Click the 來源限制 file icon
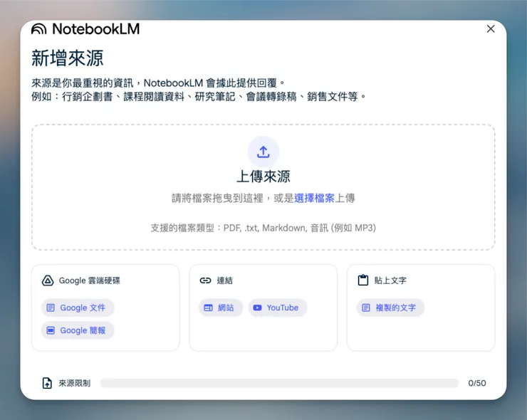Viewport: 527px width, 420px height. 47,383
